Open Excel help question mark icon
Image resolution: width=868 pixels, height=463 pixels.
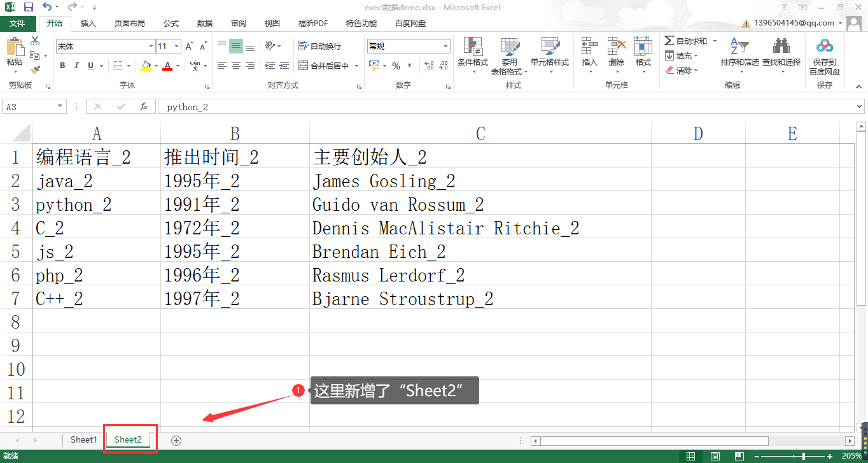tap(784, 7)
